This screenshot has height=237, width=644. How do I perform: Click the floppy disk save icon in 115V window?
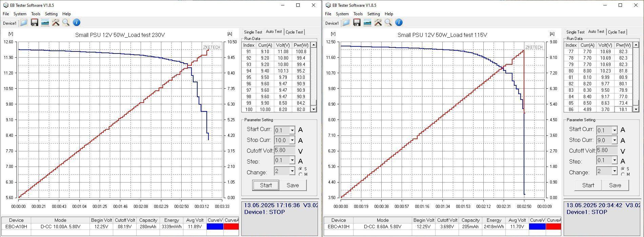coord(357,23)
